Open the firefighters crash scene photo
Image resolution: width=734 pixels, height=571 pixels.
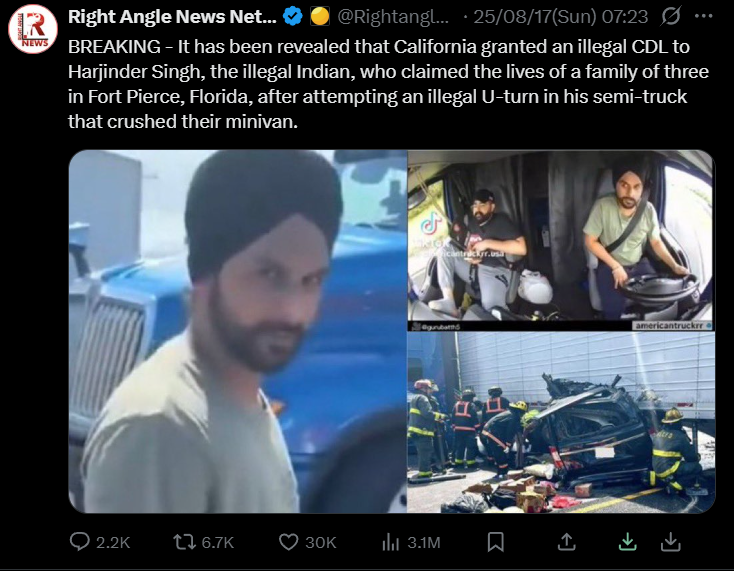click(561, 423)
